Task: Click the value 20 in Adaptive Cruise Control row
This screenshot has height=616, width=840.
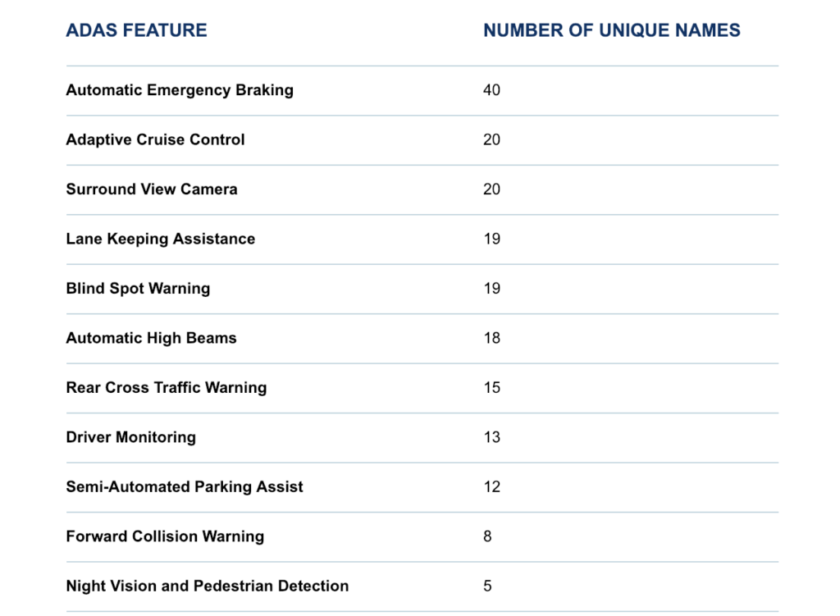Action: (491, 139)
